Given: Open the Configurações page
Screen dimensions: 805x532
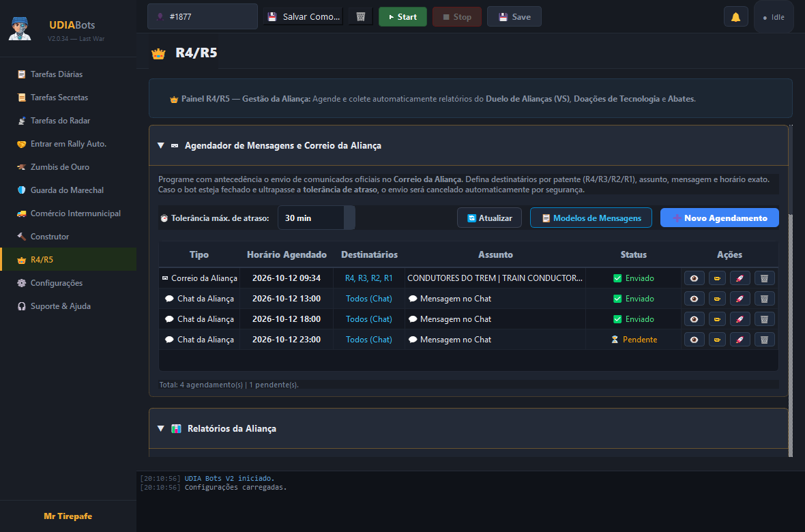Looking at the screenshot, I should click(68, 283).
